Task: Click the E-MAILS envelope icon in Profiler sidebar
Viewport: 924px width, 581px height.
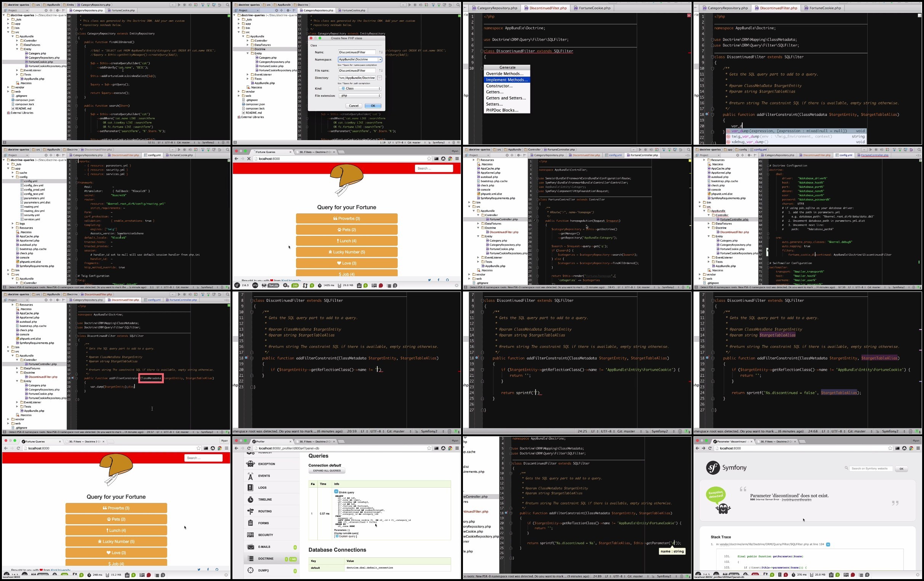Action: [251, 547]
